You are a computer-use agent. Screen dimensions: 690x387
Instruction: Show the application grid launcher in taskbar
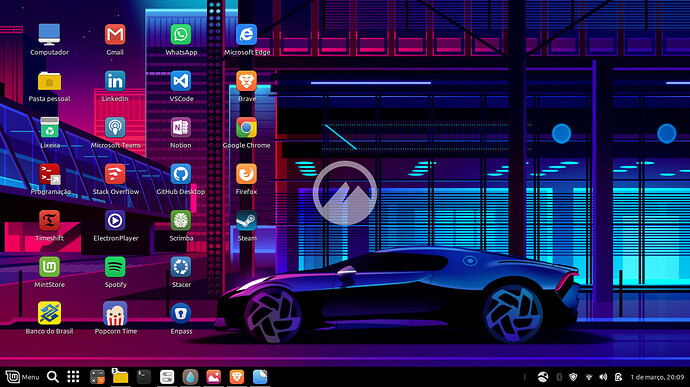(73, 377)
